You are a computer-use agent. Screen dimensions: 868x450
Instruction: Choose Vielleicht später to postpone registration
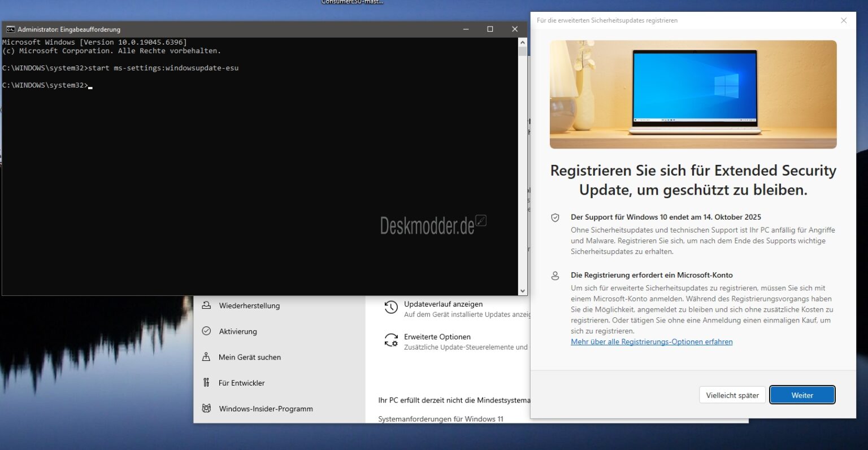tap(732, 395)
